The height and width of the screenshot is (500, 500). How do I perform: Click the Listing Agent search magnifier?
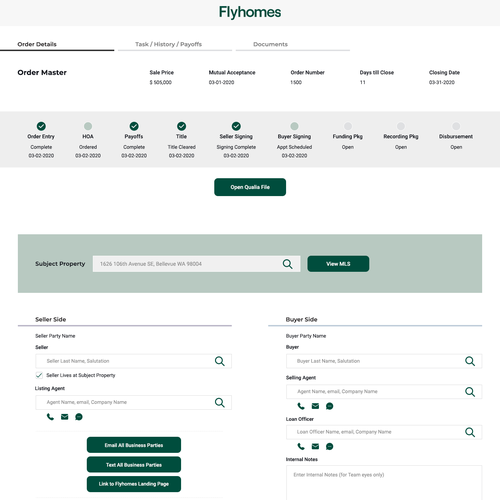220,402
